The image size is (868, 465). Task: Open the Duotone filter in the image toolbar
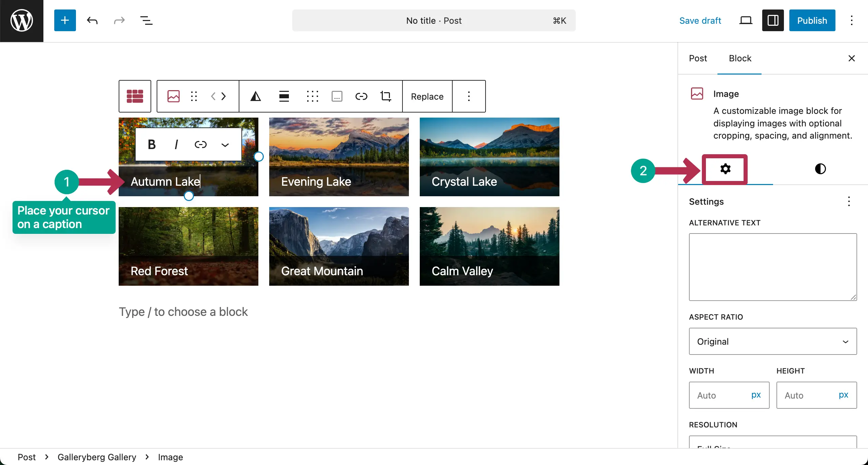click(x=255, y=96)
